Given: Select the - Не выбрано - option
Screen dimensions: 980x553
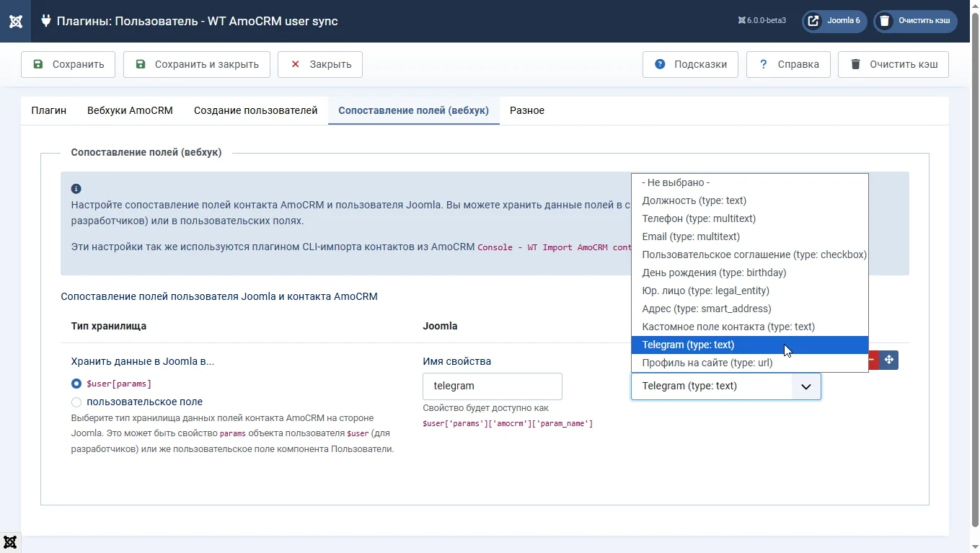Looking at the screenshot, I should click(x=676, y=182).
